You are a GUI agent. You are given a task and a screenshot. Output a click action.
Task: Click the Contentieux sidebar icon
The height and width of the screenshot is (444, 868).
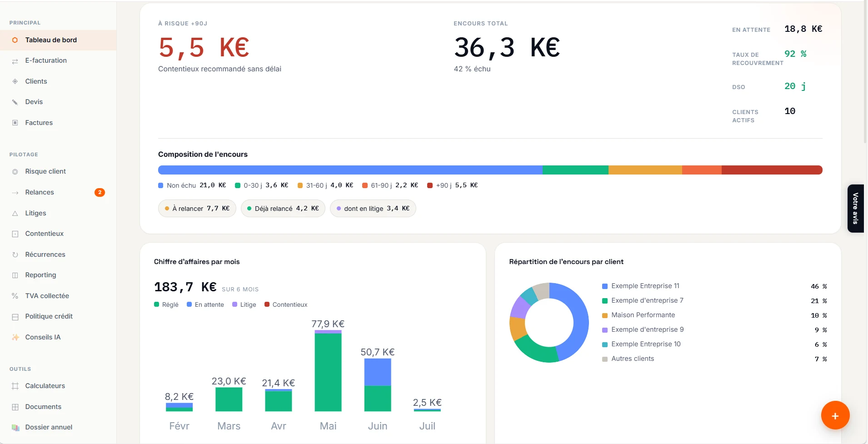point(15,234)
